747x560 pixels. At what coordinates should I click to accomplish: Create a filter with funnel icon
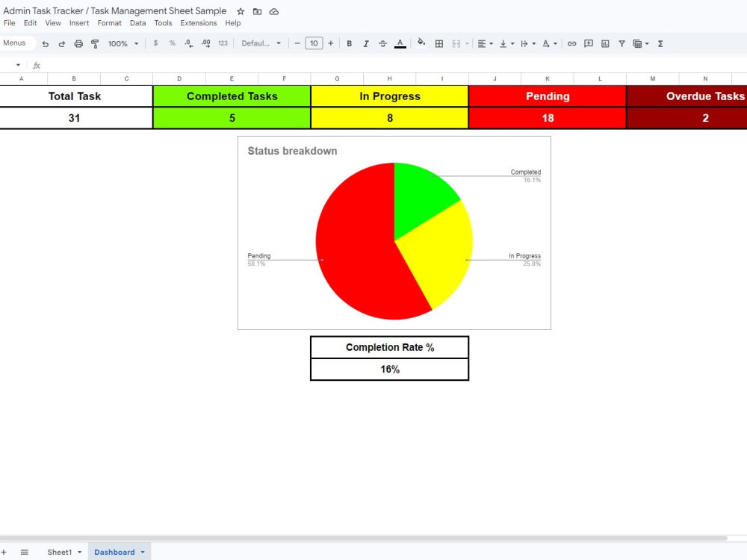[622, 44]
